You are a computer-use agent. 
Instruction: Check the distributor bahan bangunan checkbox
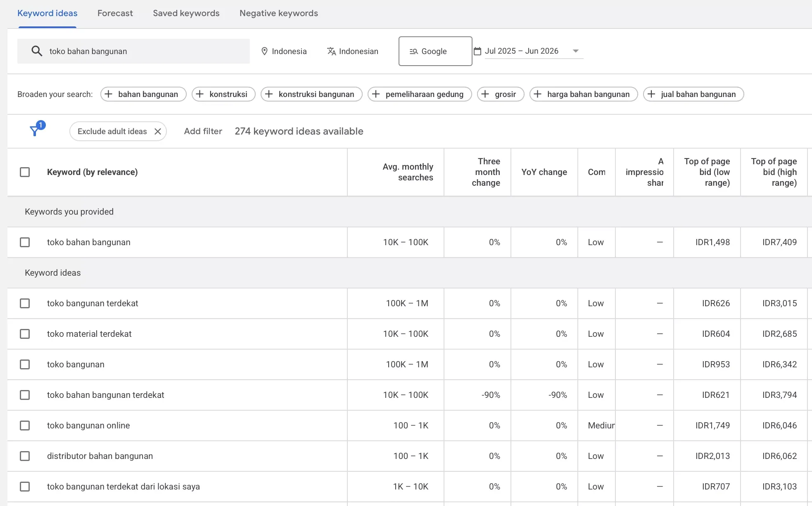point(25,456)
